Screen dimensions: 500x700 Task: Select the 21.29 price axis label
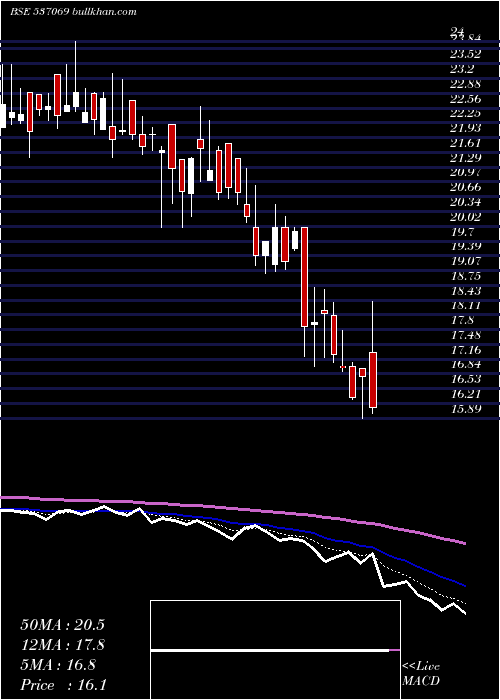coord(466,158)
